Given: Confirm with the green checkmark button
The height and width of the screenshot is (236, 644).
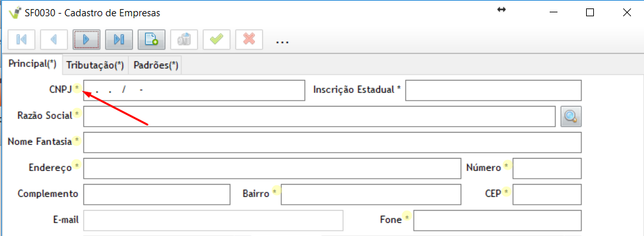Looking at the screenshot, I should click(217, 40).
